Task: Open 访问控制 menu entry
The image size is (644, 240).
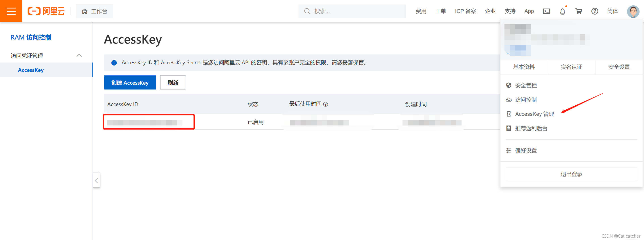Action: [526, 100]
